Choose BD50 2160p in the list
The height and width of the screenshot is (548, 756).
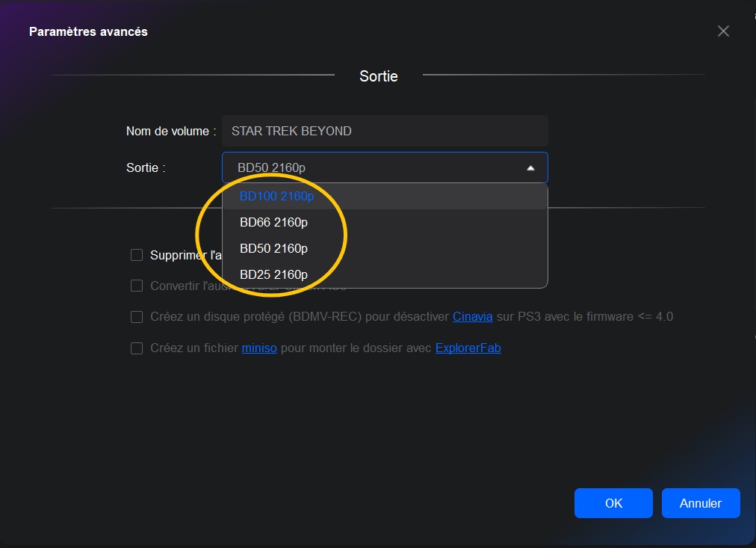point(273,247)
